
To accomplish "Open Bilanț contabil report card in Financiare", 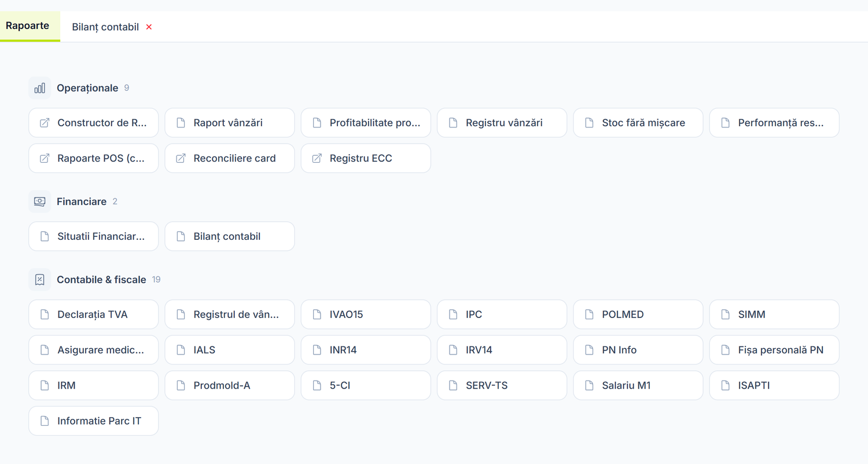I will click(230, 236).
